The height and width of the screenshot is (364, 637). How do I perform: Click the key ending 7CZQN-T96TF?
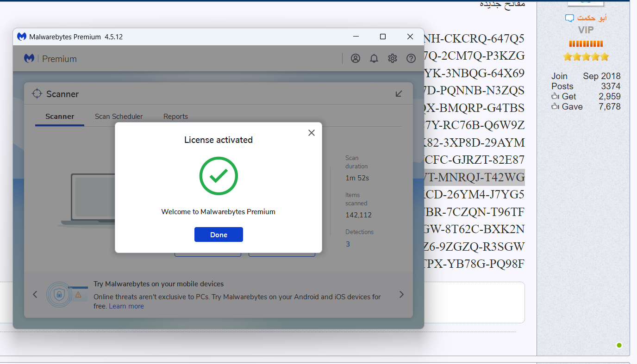(475, 212)
